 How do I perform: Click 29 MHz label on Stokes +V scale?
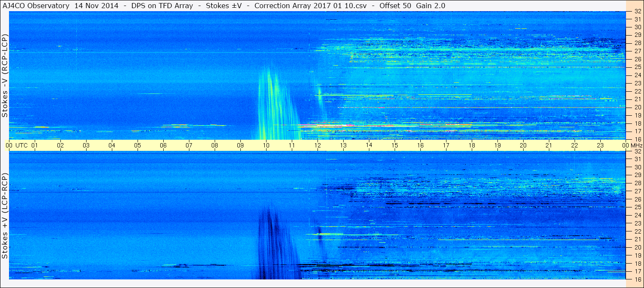pos(637,175)
